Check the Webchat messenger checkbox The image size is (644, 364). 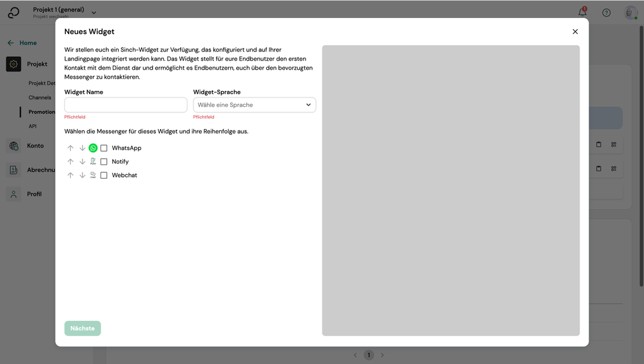point(104,175)
